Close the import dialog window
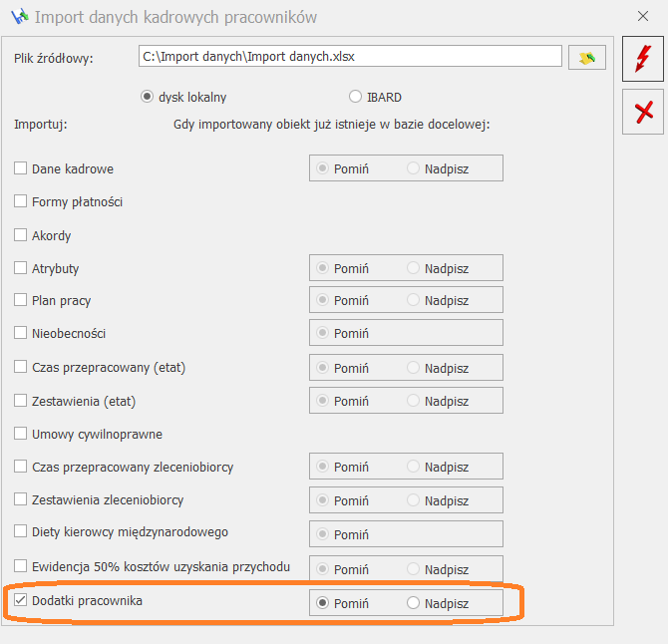The width and height of the screenshot is (668, 644). point(642,16)
